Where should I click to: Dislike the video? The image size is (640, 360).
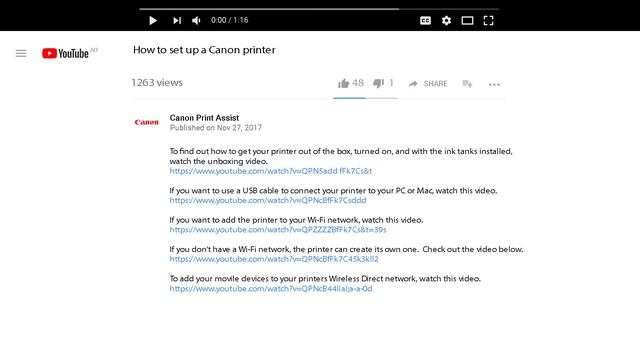[383, 83]
